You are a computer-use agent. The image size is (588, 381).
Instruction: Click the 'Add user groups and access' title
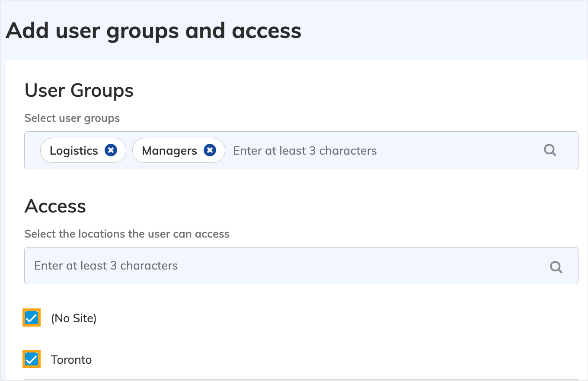[x=153, y=31]
